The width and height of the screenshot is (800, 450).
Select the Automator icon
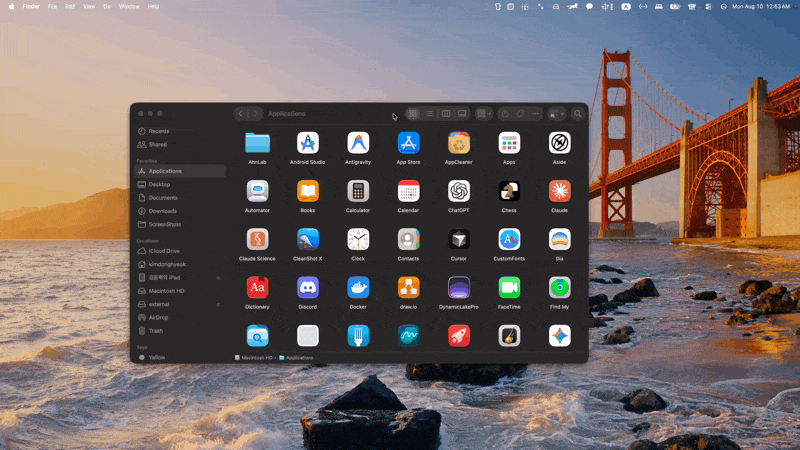257,191
